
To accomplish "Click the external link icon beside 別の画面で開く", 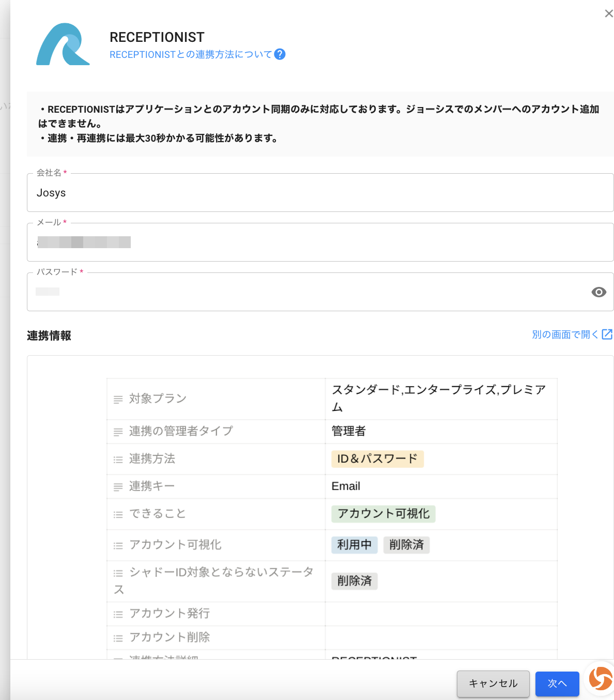I will point(607,334).
